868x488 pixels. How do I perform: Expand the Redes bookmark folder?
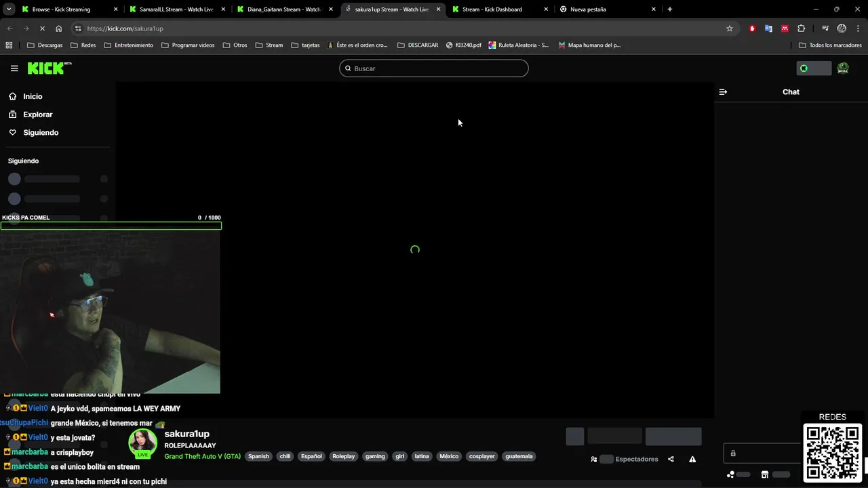83,45
